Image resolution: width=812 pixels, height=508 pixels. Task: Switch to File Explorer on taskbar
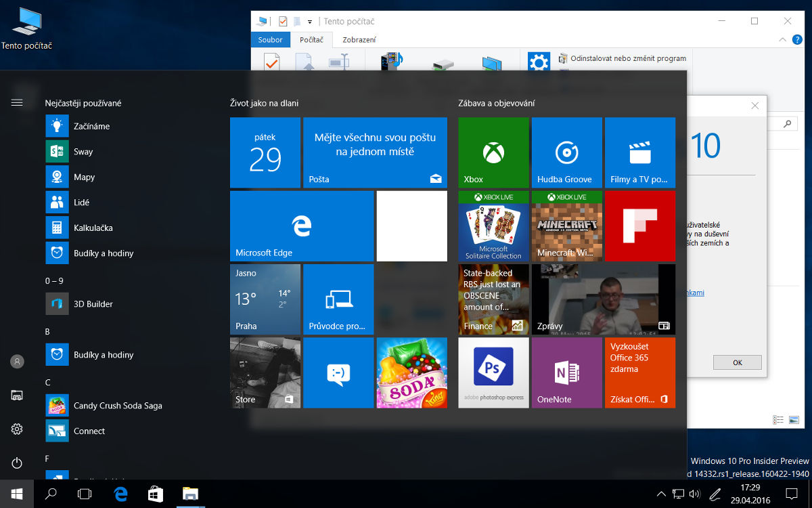(x=190, y=494)
